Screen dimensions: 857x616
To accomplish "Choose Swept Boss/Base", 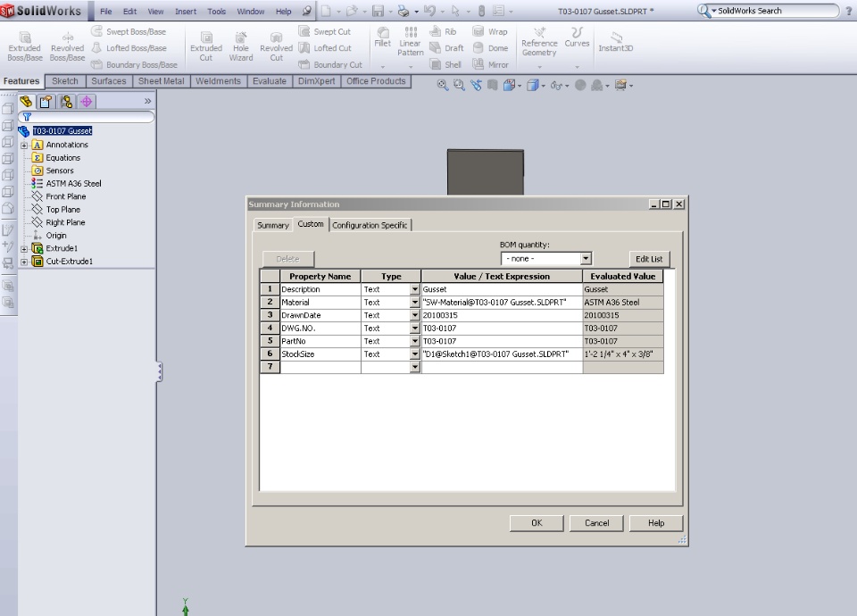I will [129, 32].
